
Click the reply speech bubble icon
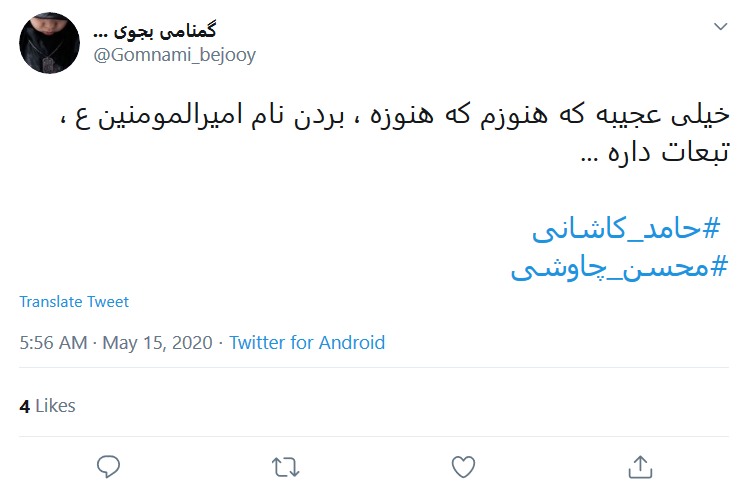pyautogui.click(x=109, y=466)
